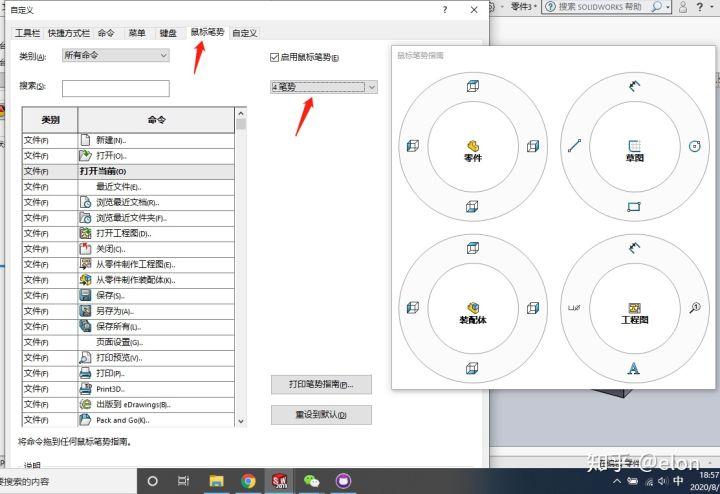Click the Circle tool icon in 草图 wheel
The width and height of the screenshot is (720, 494).
695,146
